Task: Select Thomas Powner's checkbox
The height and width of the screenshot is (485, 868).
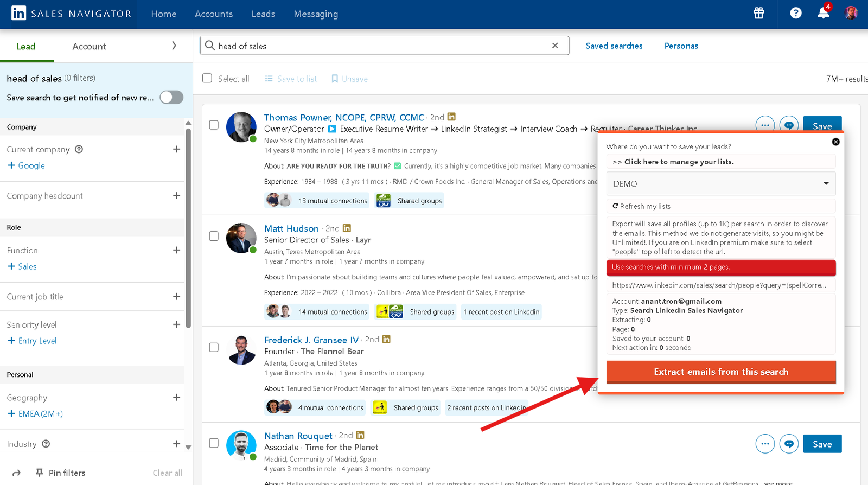Action: 214,125
